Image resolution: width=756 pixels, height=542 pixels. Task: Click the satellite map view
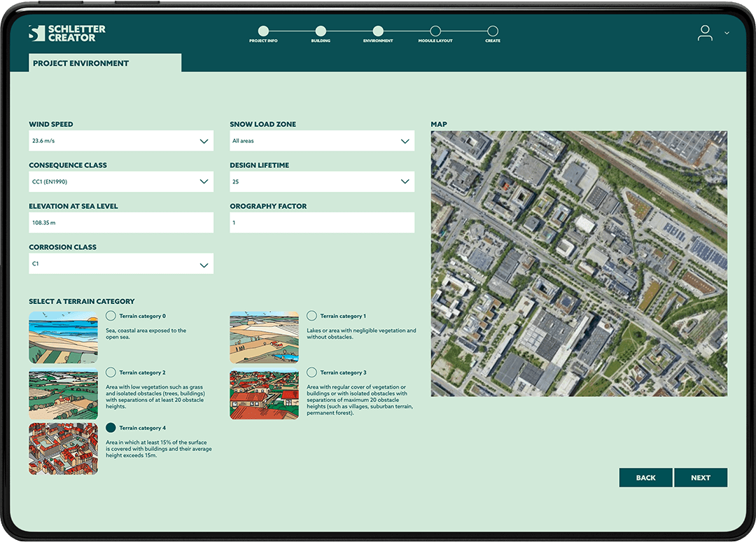(x=579, y=263)
